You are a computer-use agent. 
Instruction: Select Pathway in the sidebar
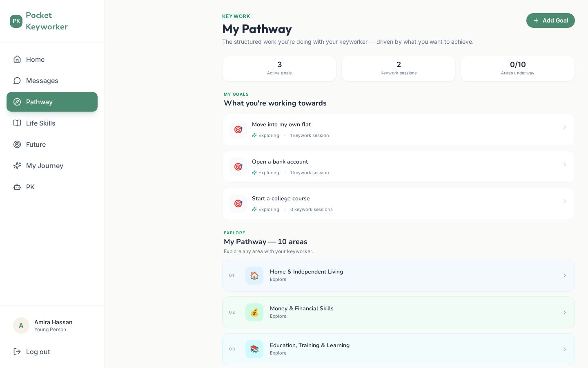[x=52, y=102]
